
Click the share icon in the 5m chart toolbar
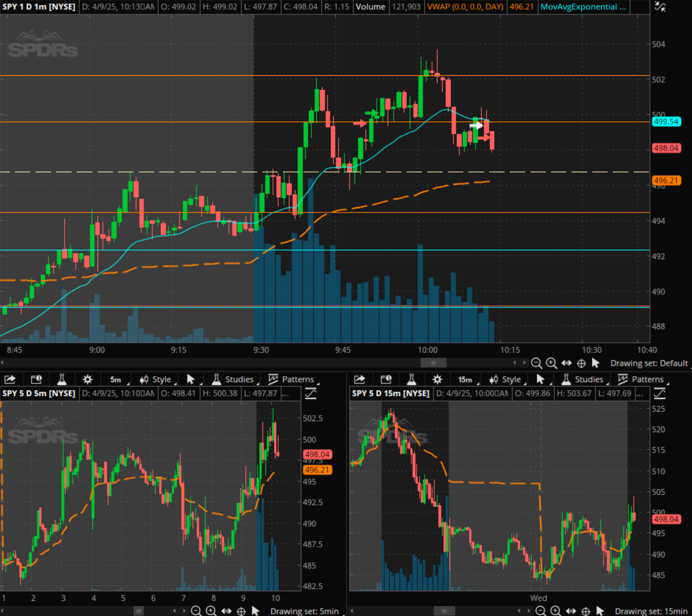pos(10,380)
